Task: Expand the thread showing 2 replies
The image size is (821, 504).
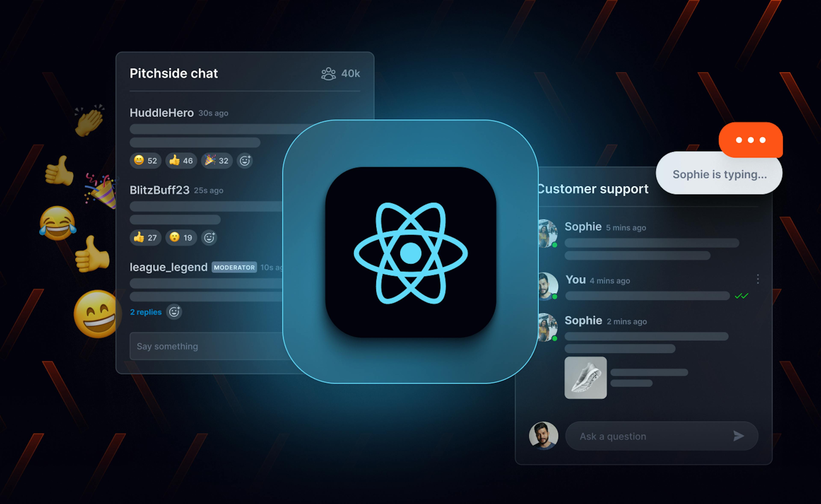Action: pyautogui.click(x=145, y=312)
